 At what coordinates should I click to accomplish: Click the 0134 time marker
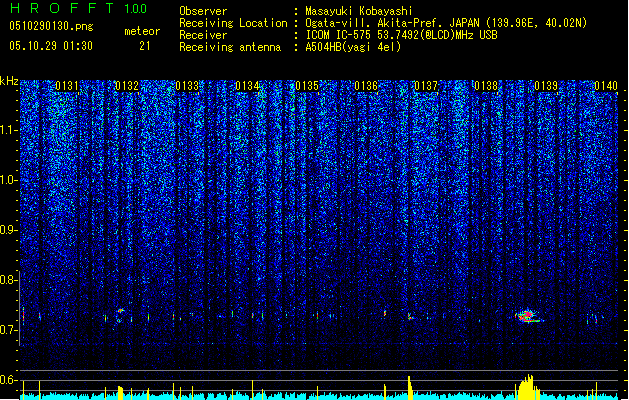(247, 86)
